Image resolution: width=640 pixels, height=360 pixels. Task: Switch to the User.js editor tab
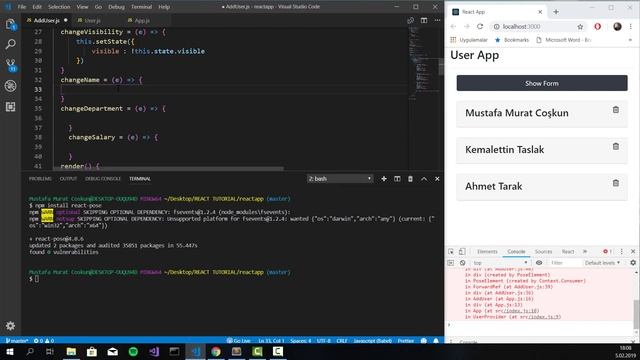pyautogui.click(x=92, y=20)
